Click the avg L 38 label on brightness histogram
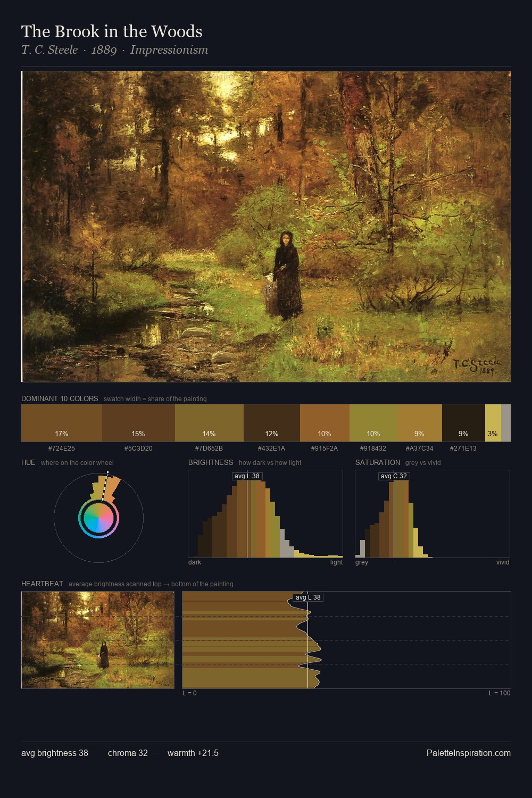The height and width of the screenshot is (798, 532). point(247,476)
